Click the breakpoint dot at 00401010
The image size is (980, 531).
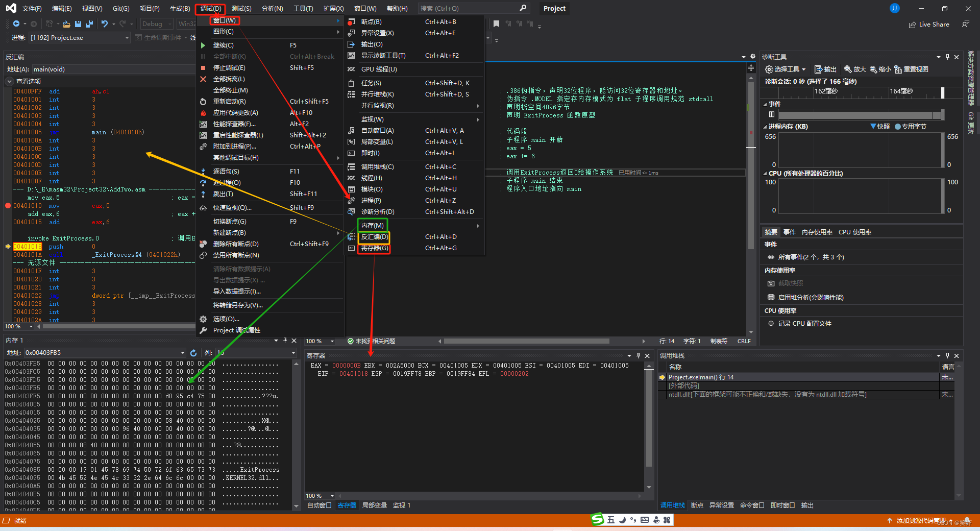point(8,206)
